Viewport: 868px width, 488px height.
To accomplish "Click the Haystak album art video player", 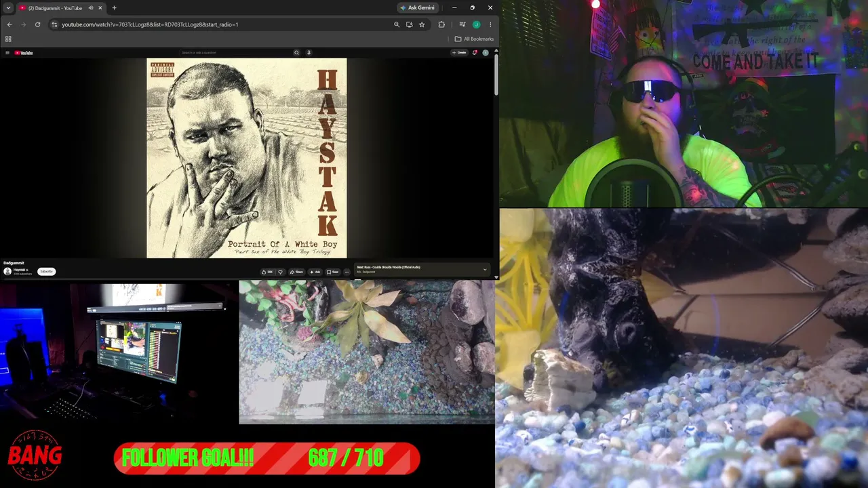I will click(x=247, y=158).
